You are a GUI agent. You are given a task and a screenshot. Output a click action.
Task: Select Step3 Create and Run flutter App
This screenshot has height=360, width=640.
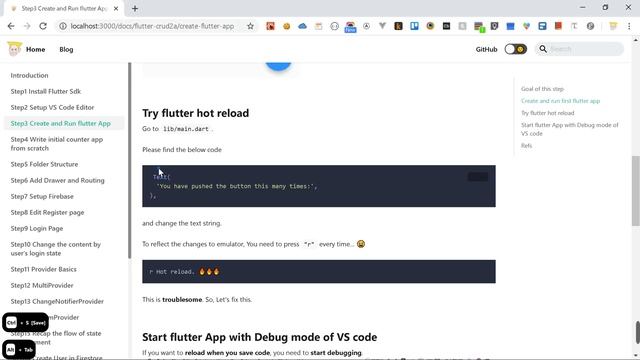point(60,123)
